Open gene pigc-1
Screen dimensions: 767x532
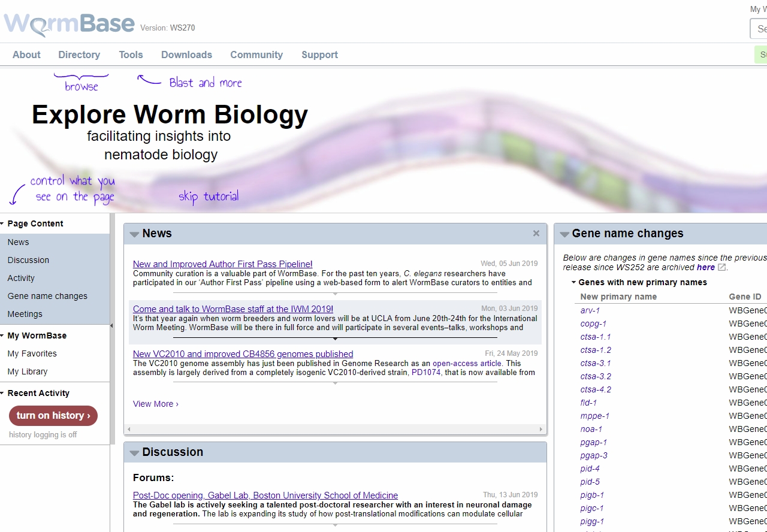point(592,508)
